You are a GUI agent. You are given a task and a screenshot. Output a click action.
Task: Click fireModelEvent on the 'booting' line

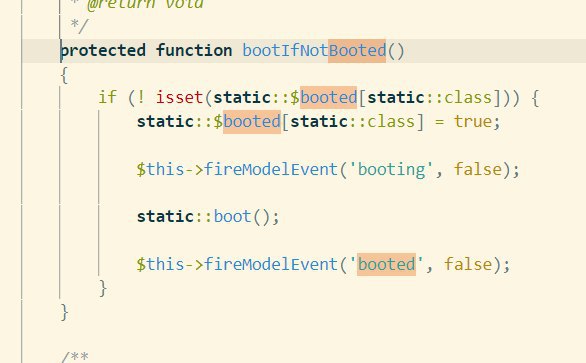(x=271, y=169)
